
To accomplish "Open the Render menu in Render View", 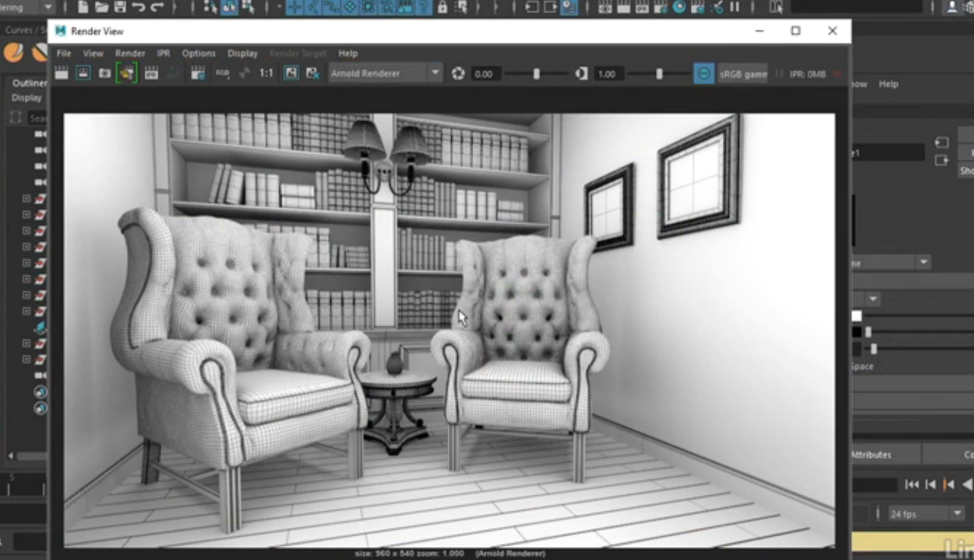I will 130,53.
